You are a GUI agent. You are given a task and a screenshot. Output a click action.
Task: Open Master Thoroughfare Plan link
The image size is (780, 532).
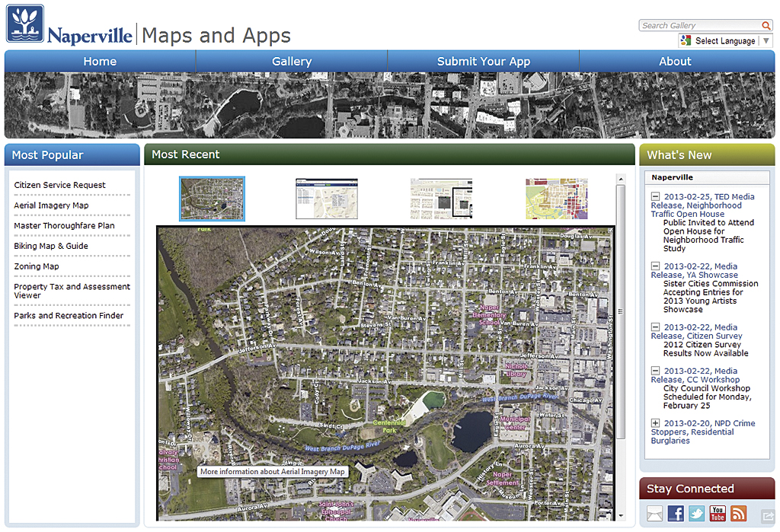(x=64, y=226)
